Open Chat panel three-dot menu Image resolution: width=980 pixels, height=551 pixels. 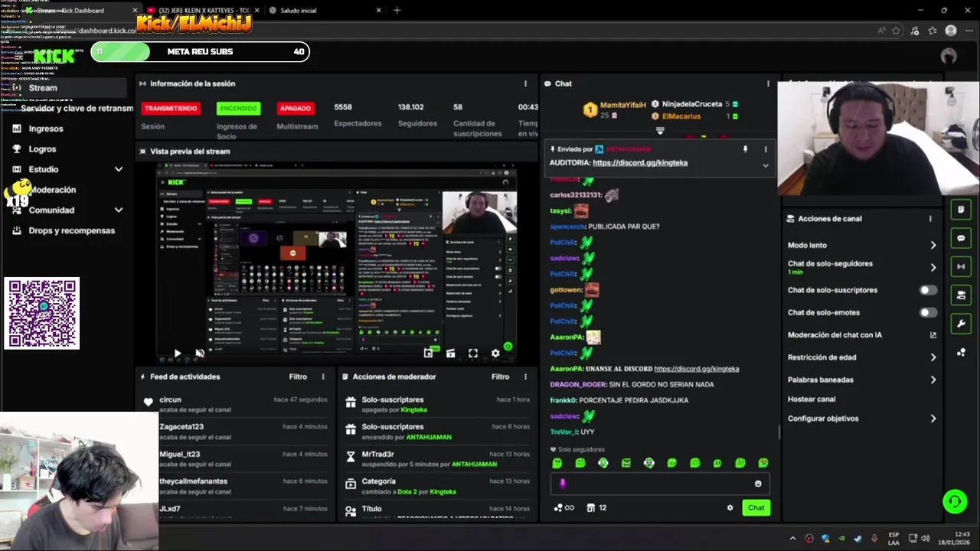pyautogui.click(x=768, y=83)
